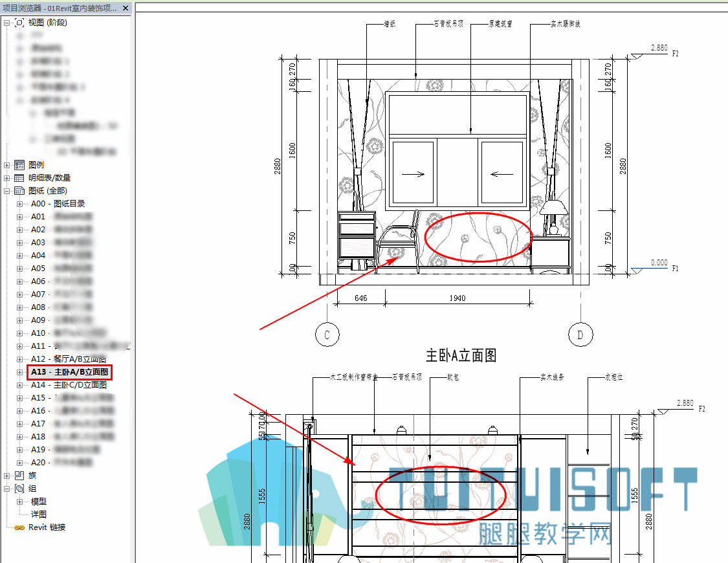Expand the 图例 tree node
Image resolution: width=728 pixels, height=563 pixels.
6,165
